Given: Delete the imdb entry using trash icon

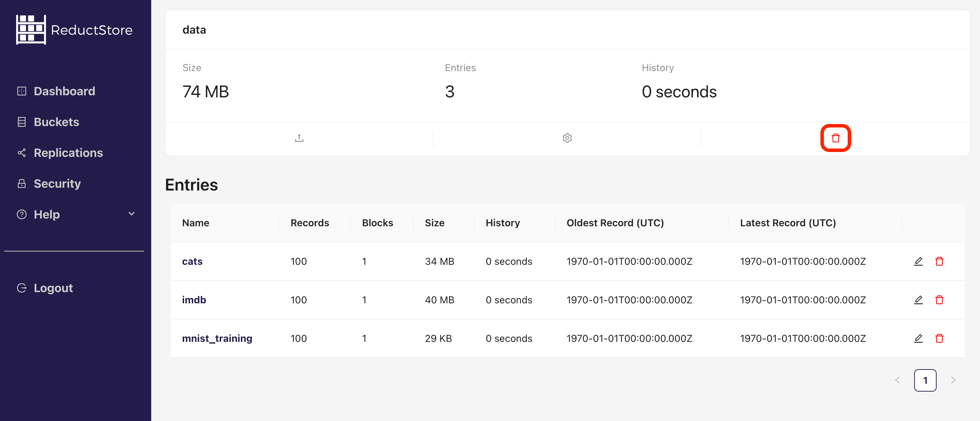Looking at the screenshot, I should [x=939, y=300].
